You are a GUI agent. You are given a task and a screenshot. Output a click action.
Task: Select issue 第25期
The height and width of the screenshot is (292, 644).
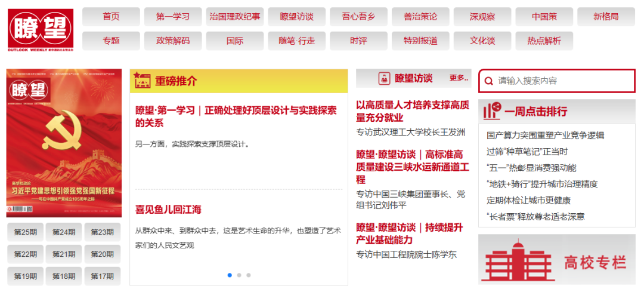[26, 232]
